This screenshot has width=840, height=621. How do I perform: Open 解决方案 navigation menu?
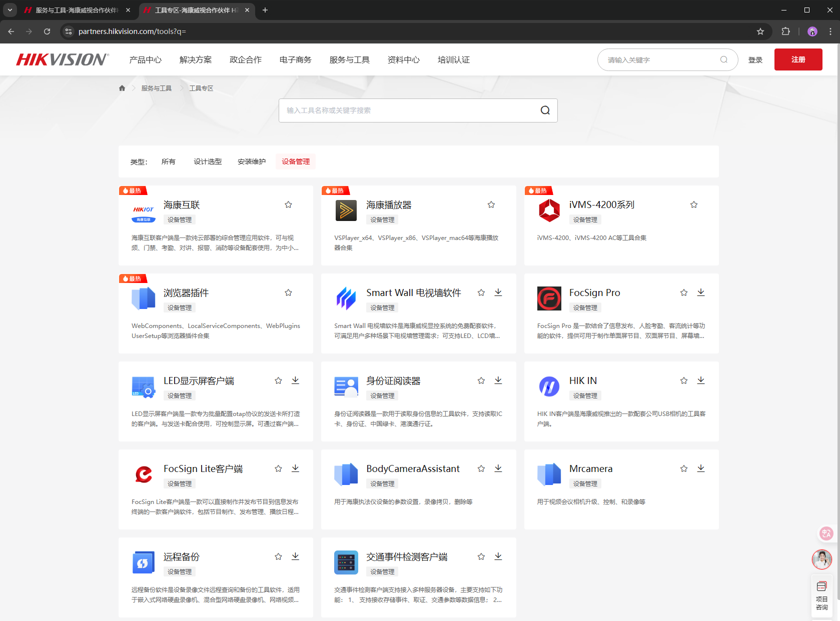[x=196, y=60]
